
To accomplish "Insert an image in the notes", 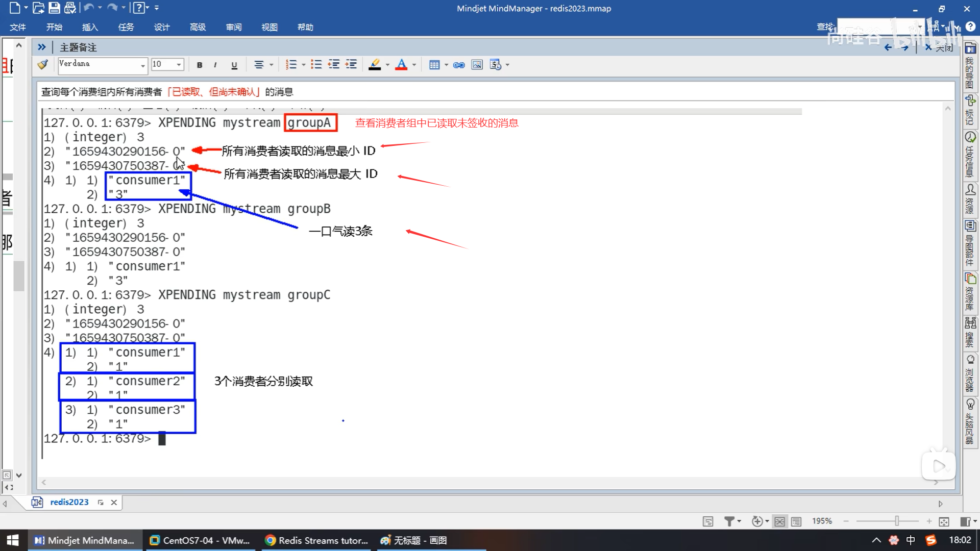I will (x=477, y=65).
